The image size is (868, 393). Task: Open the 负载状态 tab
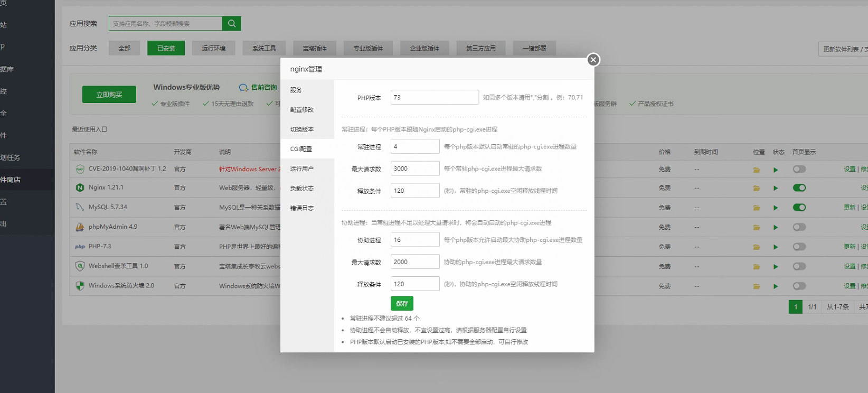(307, 188)
